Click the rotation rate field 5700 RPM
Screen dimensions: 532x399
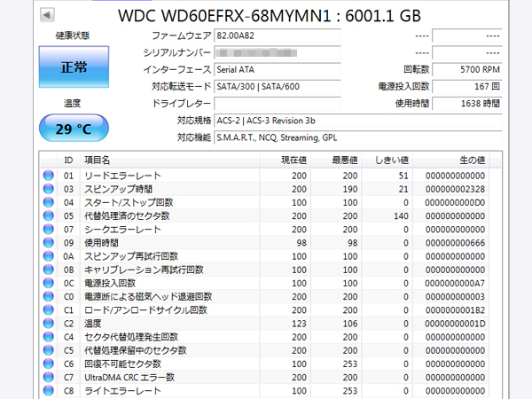point(467,69)
